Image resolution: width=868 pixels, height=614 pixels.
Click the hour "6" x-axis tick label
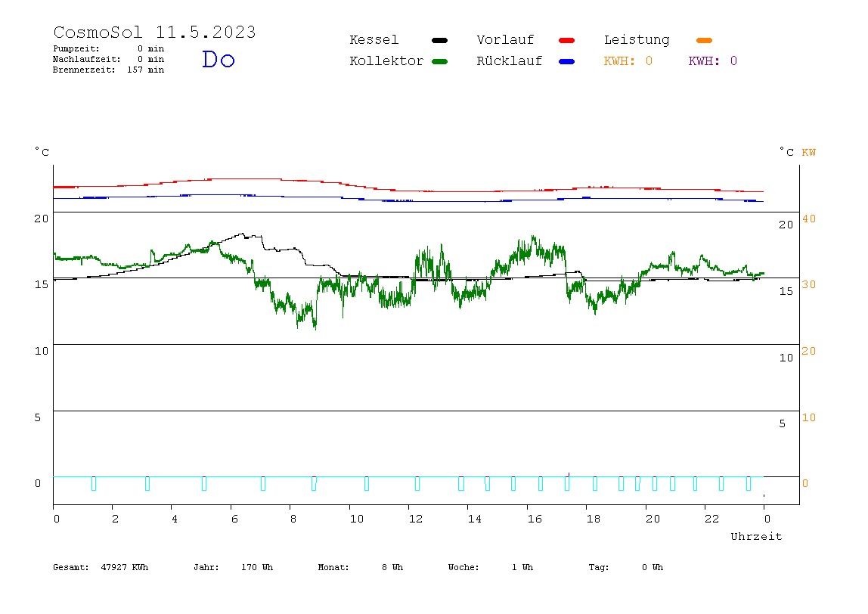234,519
